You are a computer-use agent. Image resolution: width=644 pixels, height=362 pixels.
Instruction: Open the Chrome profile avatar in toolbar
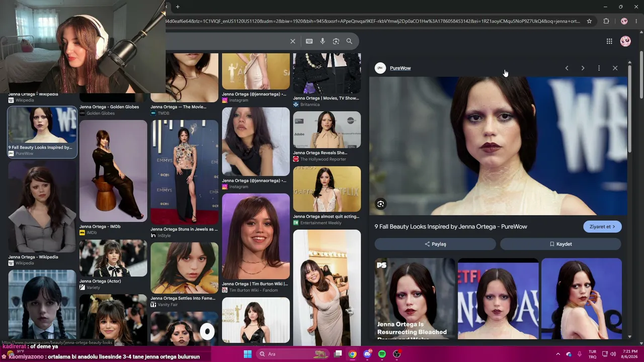tap(624, 21)
